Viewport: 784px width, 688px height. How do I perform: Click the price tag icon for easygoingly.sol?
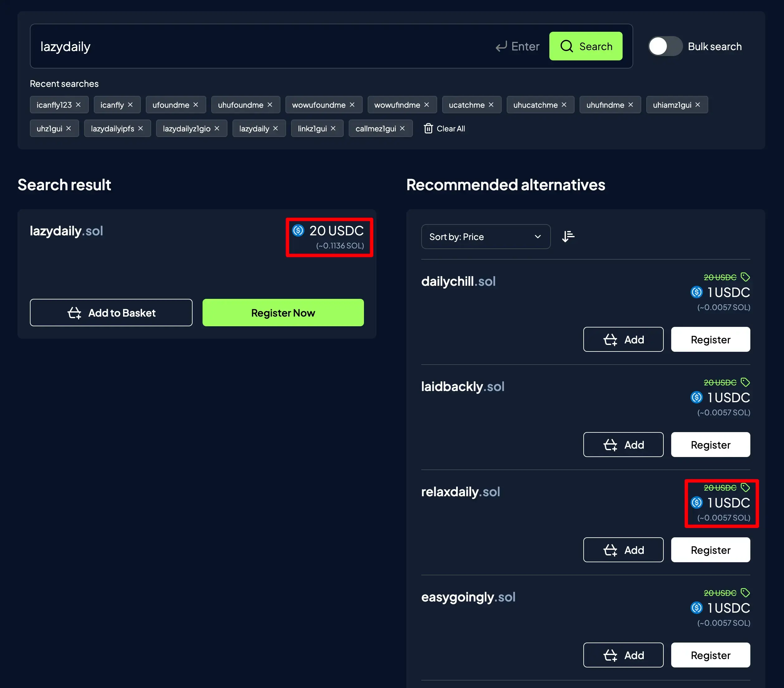point(745,592)
